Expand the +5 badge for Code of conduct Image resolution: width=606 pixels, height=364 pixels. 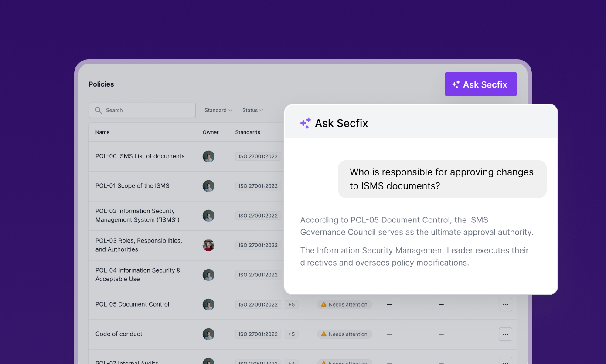click(292, 334)
